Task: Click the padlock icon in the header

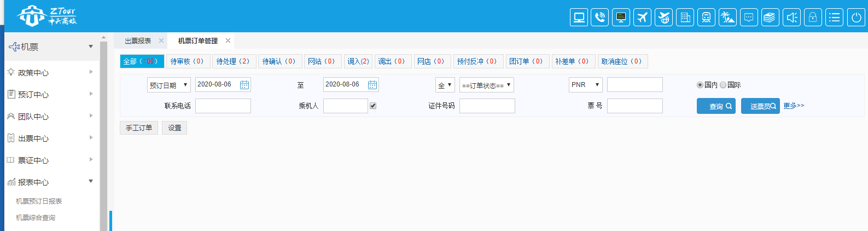Action: [813, 18]
